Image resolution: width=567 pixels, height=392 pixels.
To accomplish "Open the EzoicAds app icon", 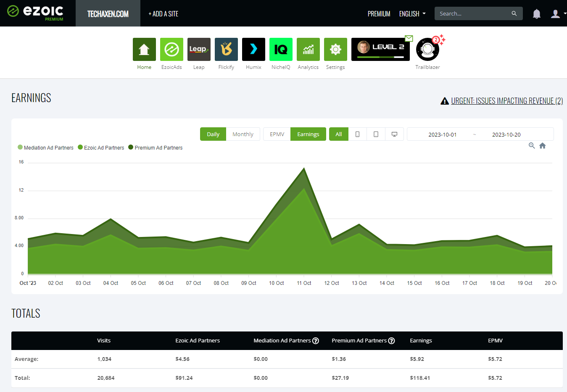I will [x=171, y=49].
